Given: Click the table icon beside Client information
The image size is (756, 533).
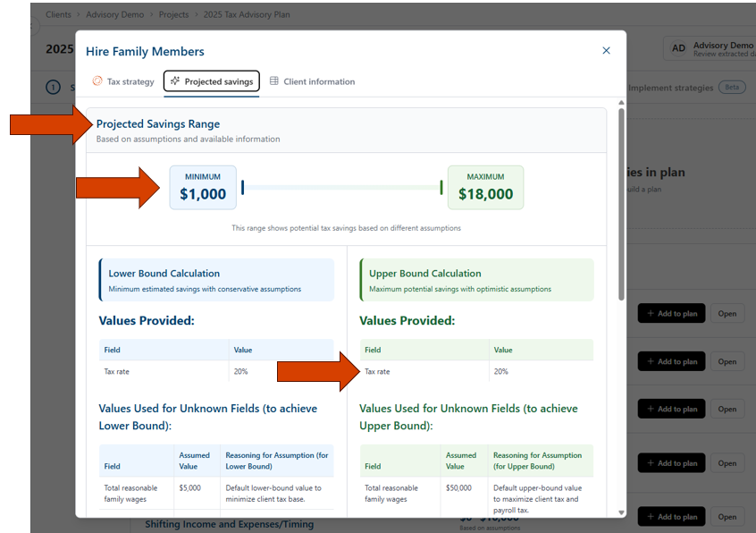Looking at the screenshot, I should tap(274, 81).
